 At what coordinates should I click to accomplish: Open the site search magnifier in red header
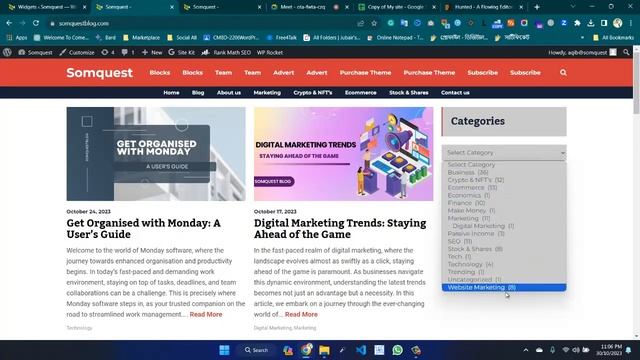563,73
